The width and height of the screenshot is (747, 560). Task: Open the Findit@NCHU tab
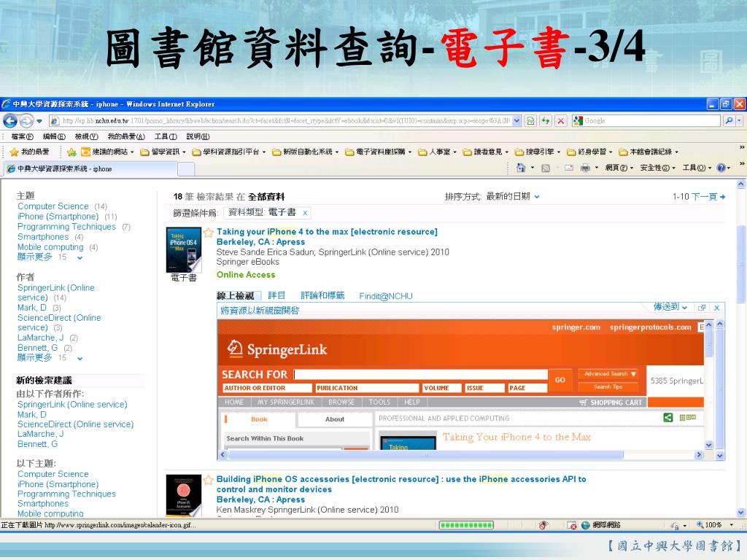click(386, 296)
